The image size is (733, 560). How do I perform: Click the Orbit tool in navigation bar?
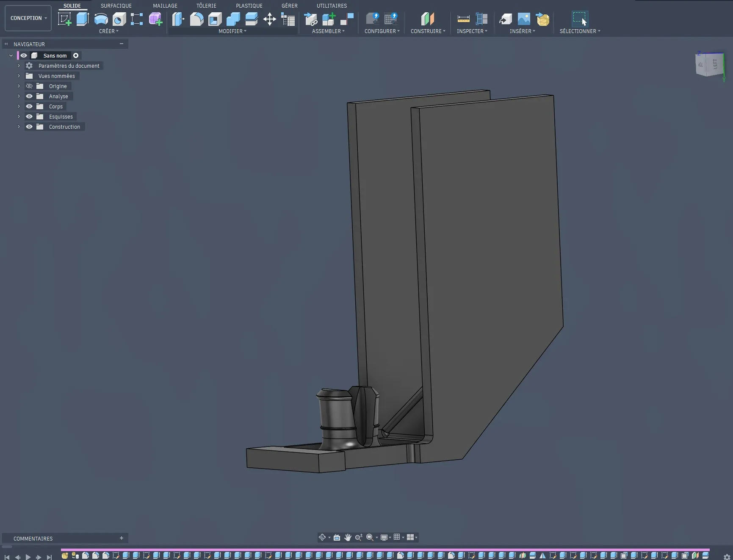click(322, 537)
